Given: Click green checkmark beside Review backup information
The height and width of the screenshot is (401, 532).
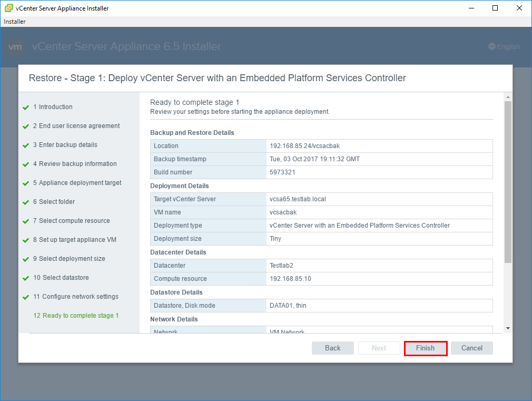Looking at the screenshot, I should (x=26, y=165).
